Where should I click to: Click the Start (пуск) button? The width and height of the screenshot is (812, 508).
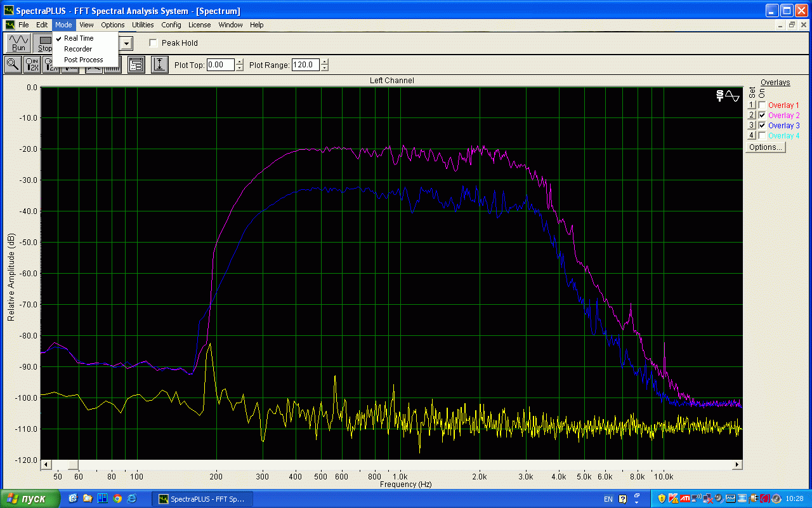(30, 498)
